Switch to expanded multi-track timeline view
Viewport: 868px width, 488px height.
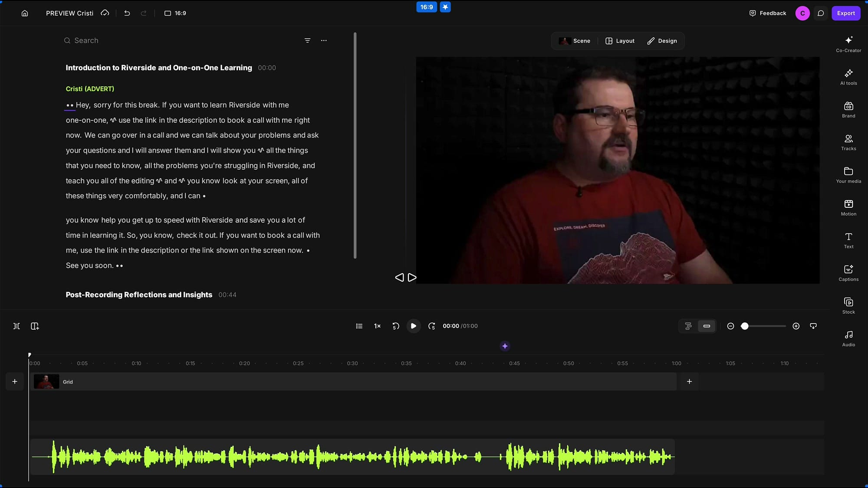688,326
